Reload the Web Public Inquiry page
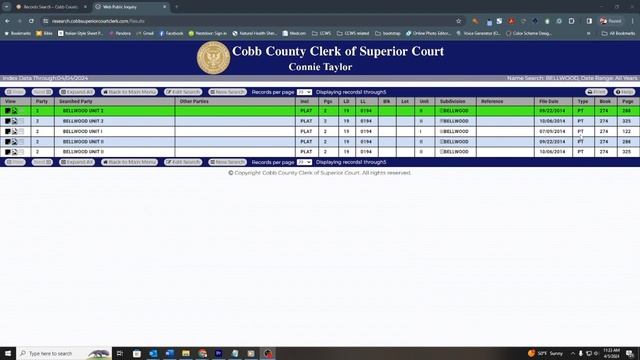The width and height of the screenshot is (640, 360). [x=31, y=21]
